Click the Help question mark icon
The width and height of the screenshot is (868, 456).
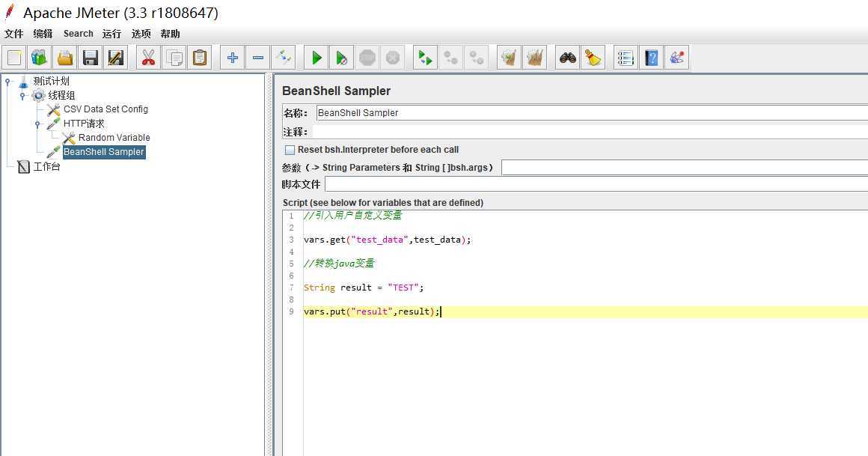pos(652,58)
